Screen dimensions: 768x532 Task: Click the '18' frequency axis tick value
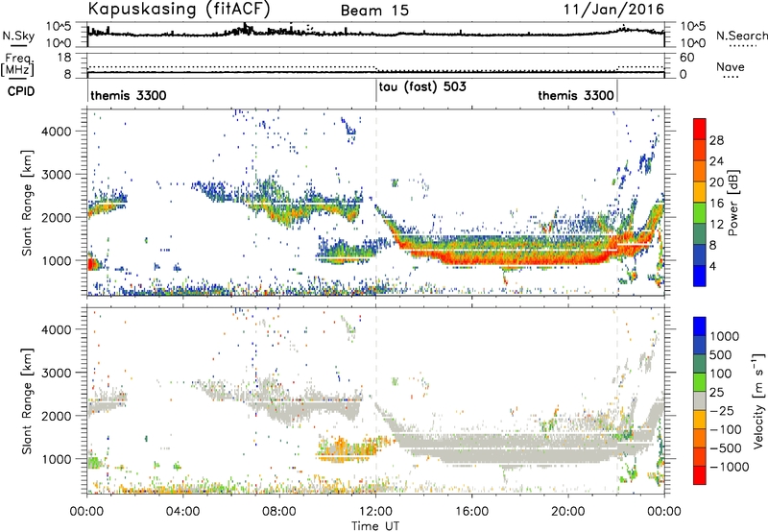(x=64, y=58)
